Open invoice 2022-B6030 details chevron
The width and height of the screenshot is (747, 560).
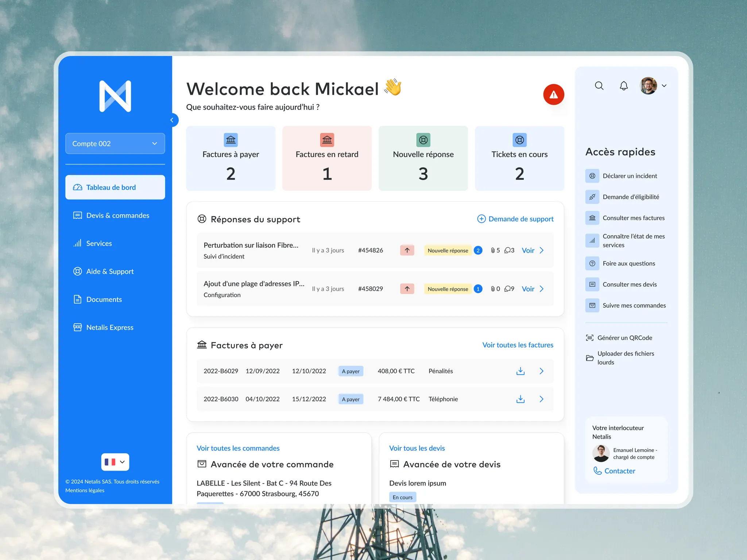tap(542, 399)
